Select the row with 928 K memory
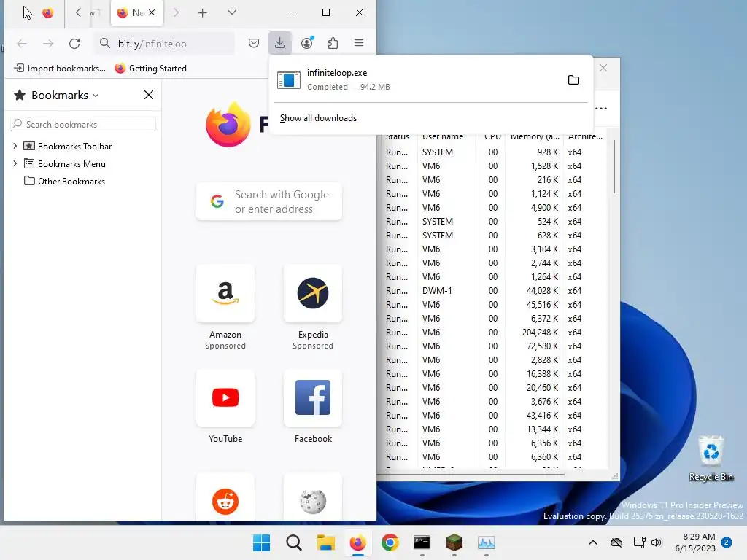This screenshot has width=747, height=560. [495, 152]
